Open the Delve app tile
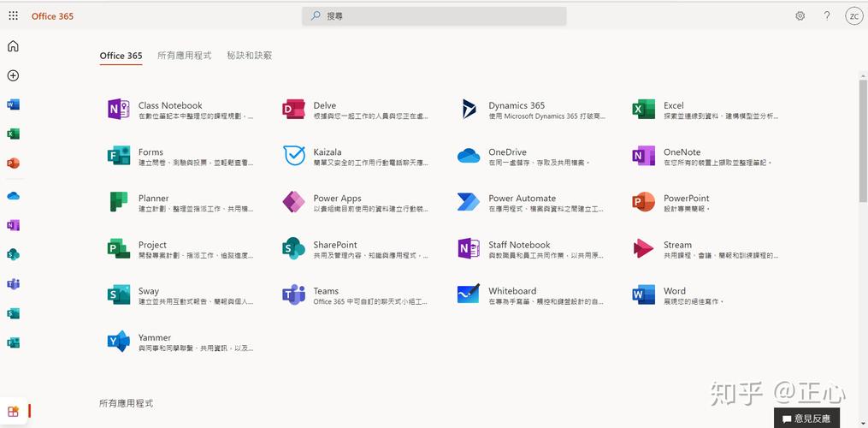868x428 pixels. point(355,110)
